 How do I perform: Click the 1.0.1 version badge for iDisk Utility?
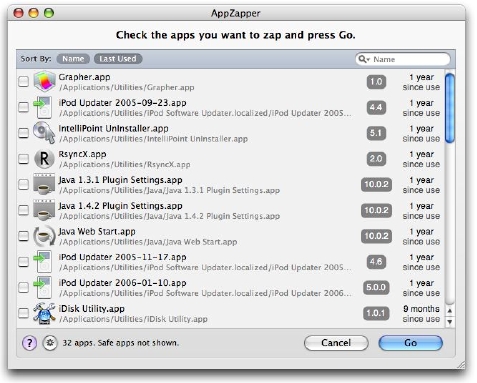376,313
